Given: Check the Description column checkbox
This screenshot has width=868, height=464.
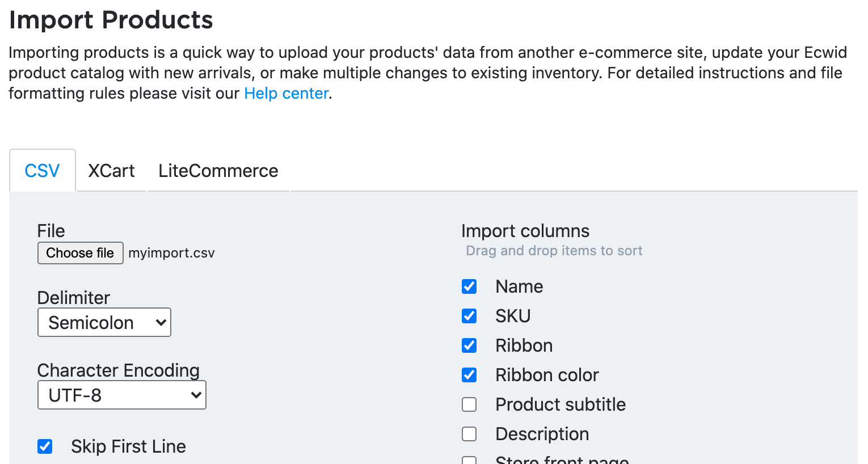Looking at the screenshot, I should pyautogui.click(x=469, y=434).
